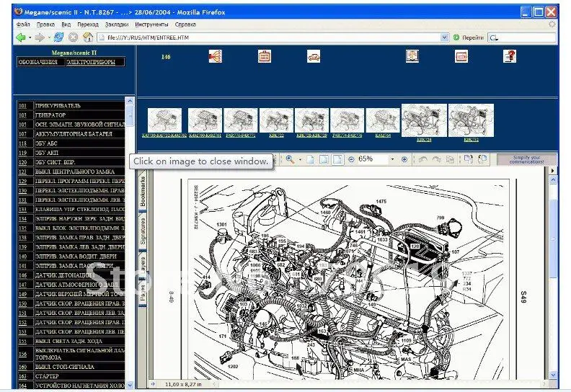Click the car icon in top frame
This screenshot has width=571, height=392.
pos(314,56)
